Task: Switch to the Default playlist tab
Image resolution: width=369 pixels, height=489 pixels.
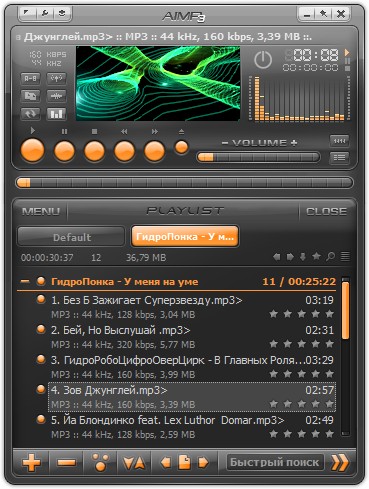Action: tap(71, 237)
